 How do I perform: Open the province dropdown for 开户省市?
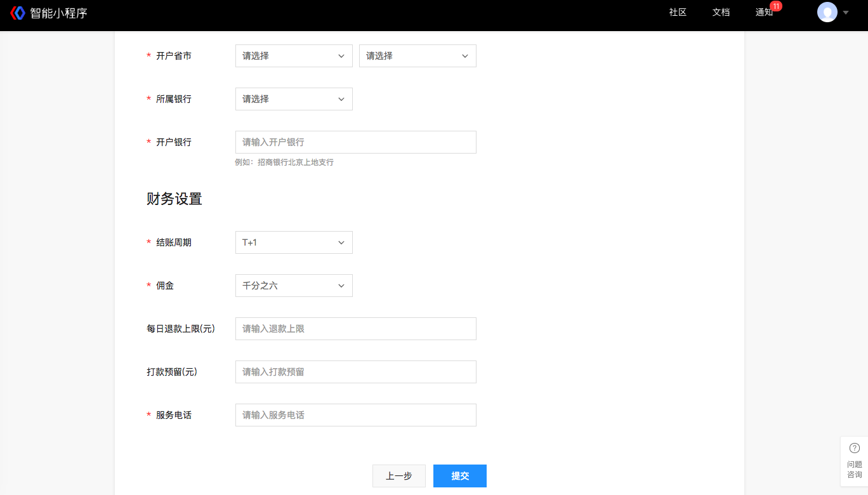pyautogui.click(x=293, y=56)
